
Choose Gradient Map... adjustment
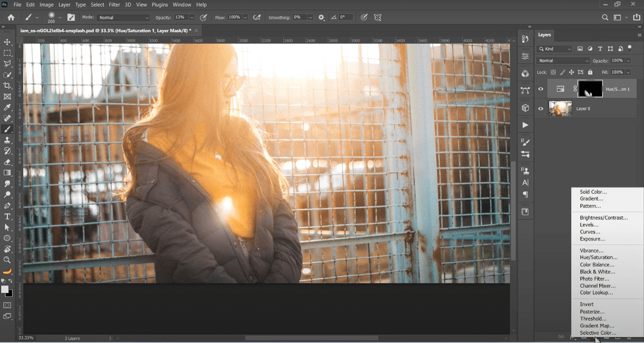(x=597, y=326)
